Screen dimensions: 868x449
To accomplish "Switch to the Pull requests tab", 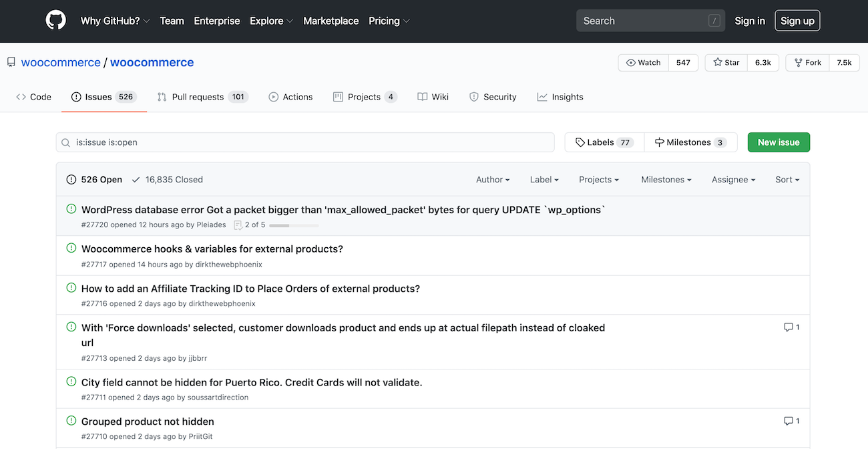I will [202, 97].
